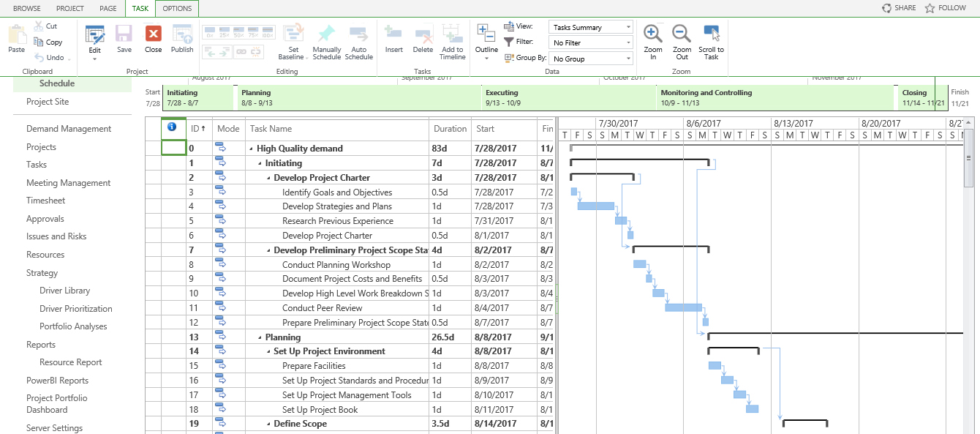Open PowerBI Reports link
The height and width of the screenshot is (434, 980).
[57, 381]
